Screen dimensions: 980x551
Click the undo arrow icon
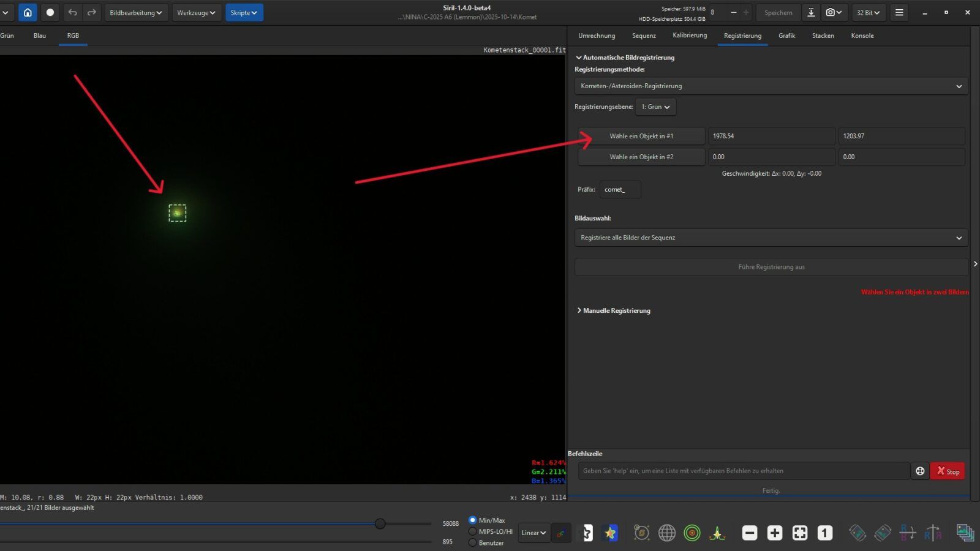72,12
